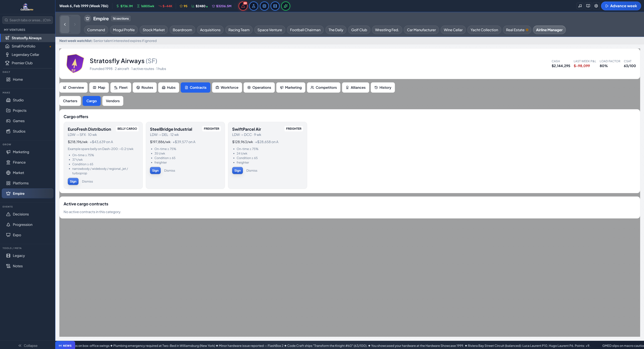The image size is (644, 349).
Task: Click the ConsoleMe logo
Action: pyautogui.click(x=27, y=7)
